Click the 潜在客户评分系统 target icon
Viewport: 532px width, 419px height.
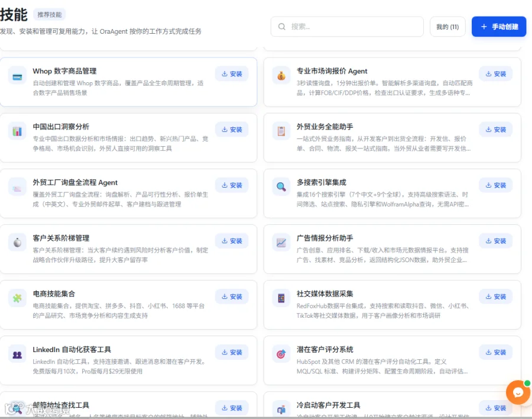(x=281, y=354)
